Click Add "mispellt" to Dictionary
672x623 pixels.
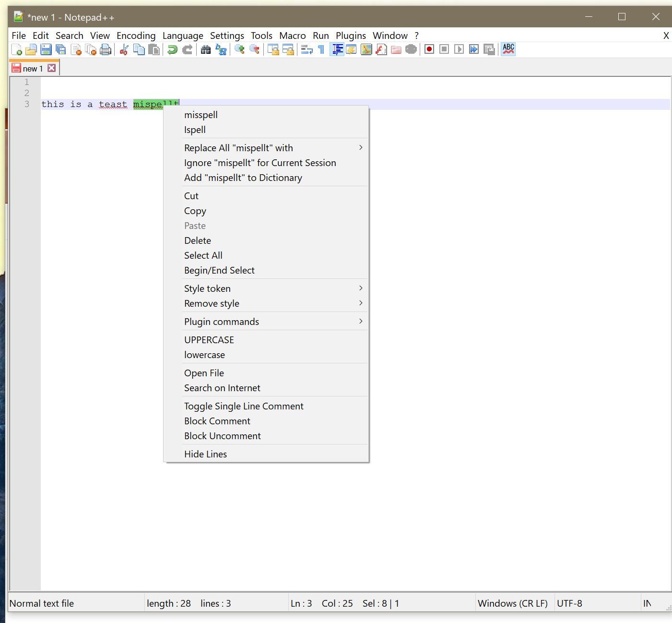tap(266, 178)
